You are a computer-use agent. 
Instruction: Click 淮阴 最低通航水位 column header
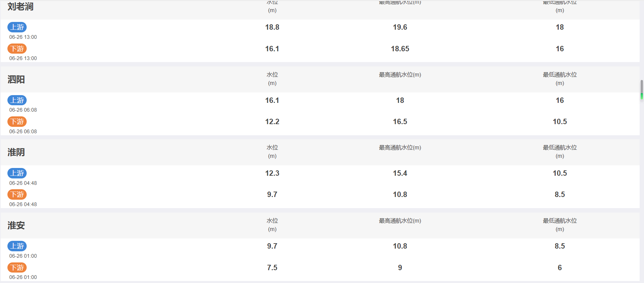560,152
